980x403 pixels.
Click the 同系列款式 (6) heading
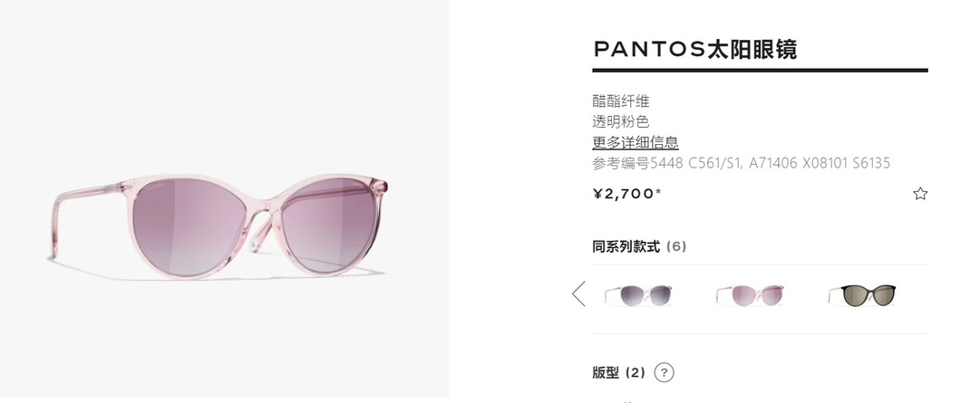[639, 246]
